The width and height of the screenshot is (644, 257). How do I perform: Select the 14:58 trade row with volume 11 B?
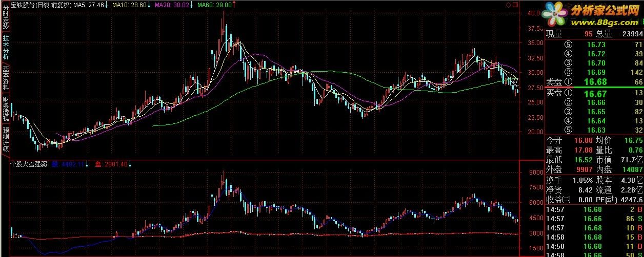point(594,247)
